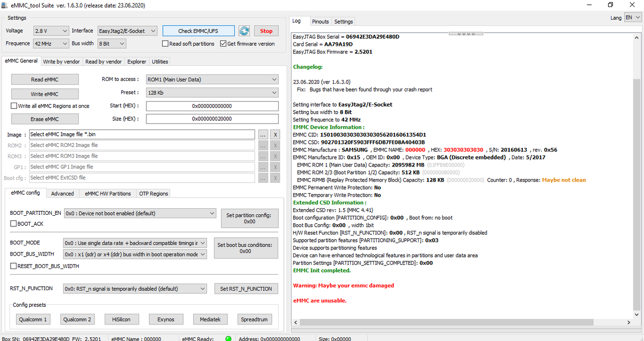Expand the ROM to access dropdown
This screenshot has width=644, height=341.
coord(212,79)
